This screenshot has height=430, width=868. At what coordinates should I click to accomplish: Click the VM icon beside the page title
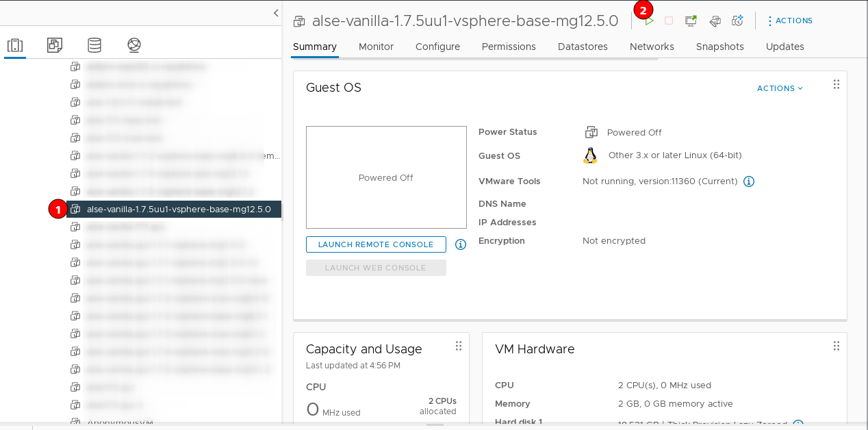pyautogui.click(x=299, y=21)
